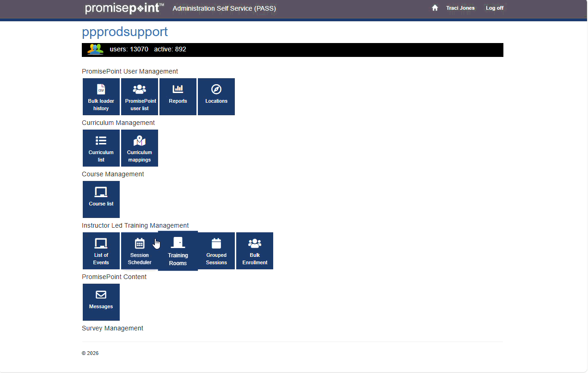Viewport: 588px width, 373px height.
Task: Open the Curriculum list tile
Action: [x=101, y=148]
